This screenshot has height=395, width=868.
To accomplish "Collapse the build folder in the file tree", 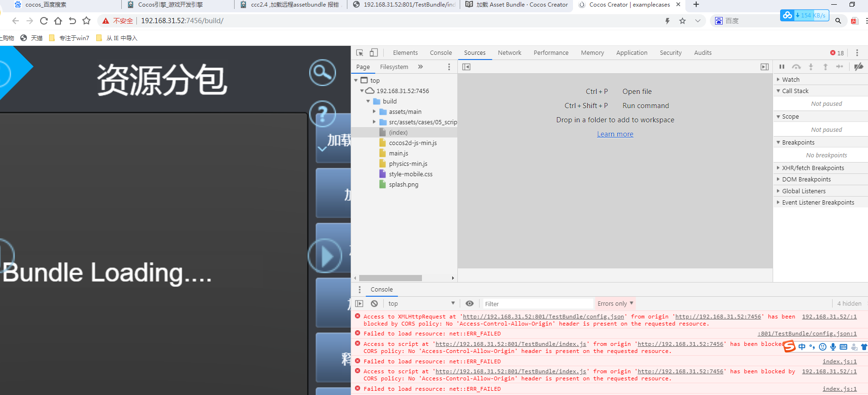I will (368, 101).
